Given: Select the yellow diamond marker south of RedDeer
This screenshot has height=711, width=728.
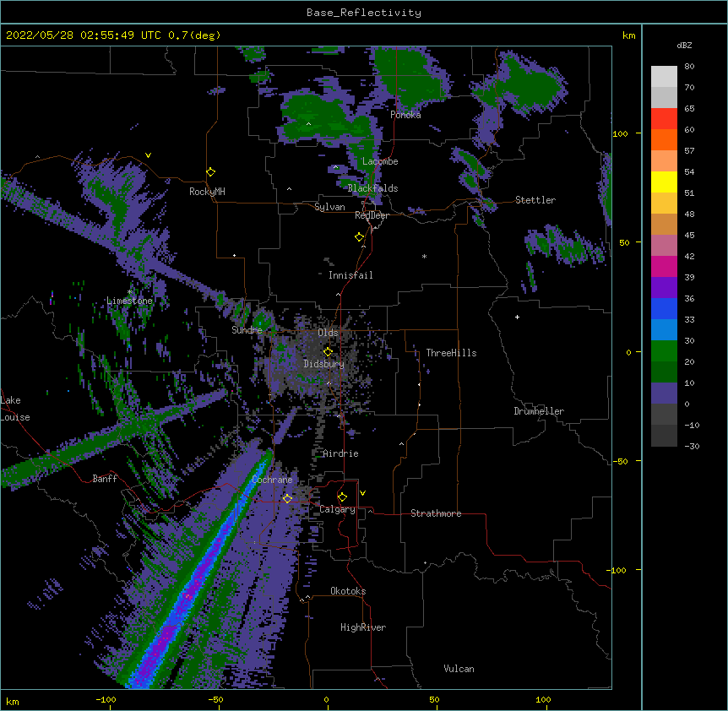Looking at the screenshot, I should coord(359,237).
